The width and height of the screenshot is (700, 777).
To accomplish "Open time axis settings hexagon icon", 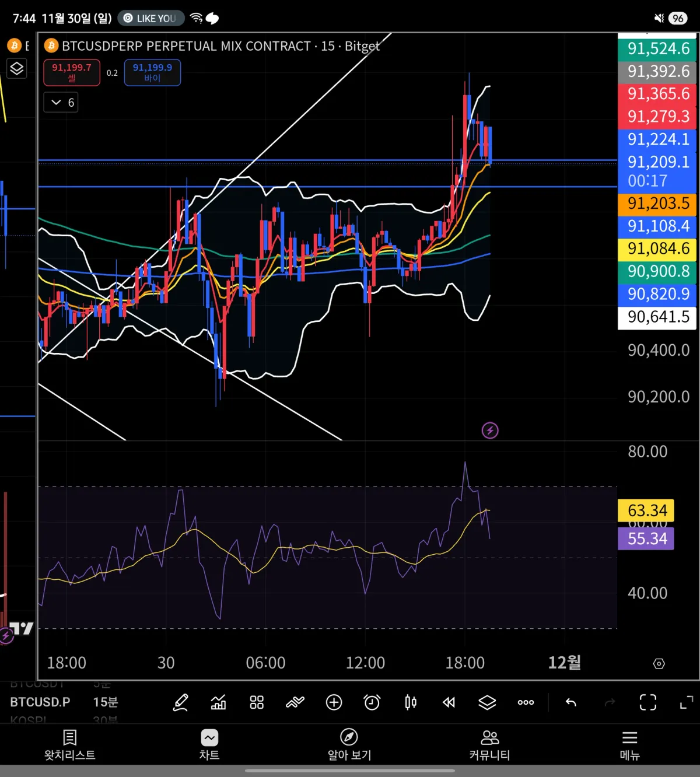I will click(659, 664).
